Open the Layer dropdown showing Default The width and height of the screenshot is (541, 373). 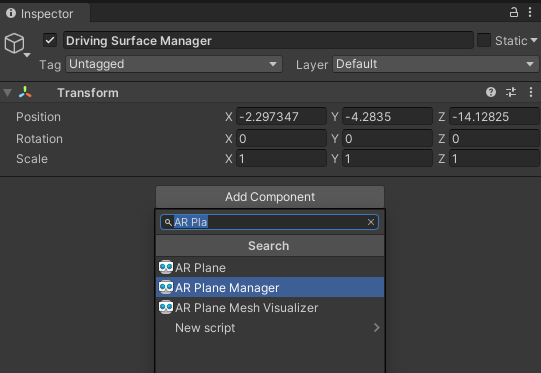click(435, 64)
